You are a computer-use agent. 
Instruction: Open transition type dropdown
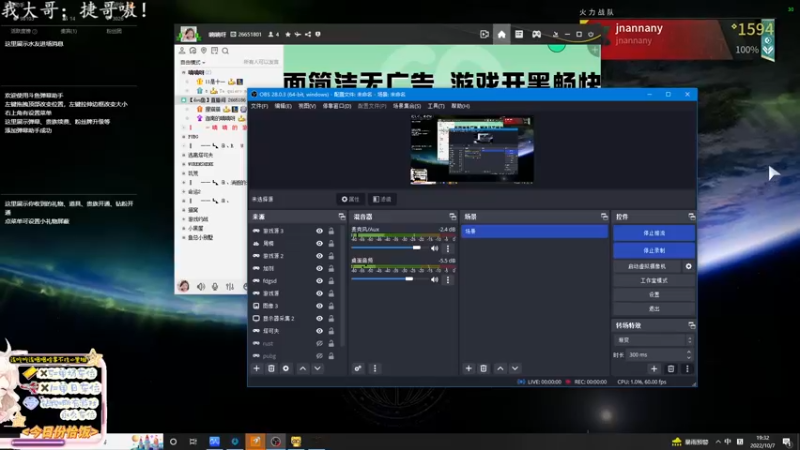coord(653,340)
